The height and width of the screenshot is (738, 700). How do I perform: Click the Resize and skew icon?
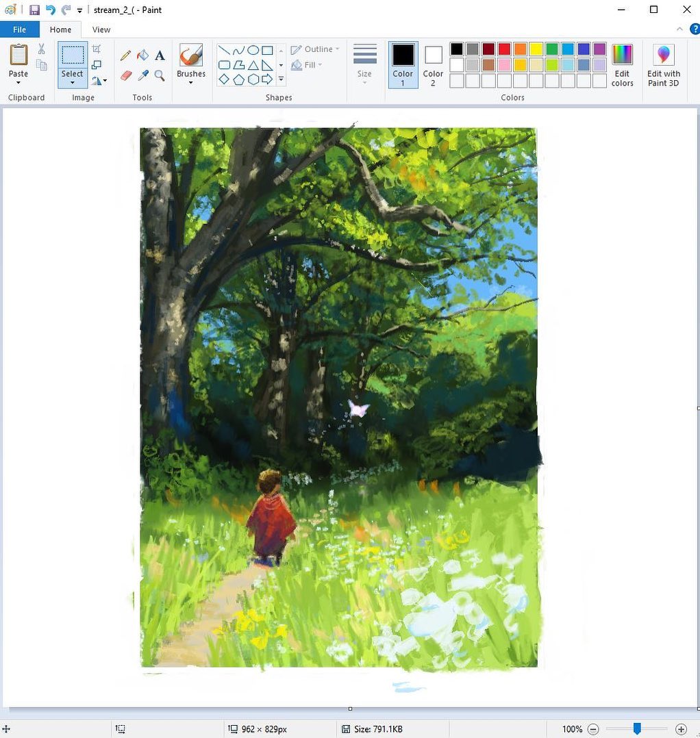pos(97,64)
